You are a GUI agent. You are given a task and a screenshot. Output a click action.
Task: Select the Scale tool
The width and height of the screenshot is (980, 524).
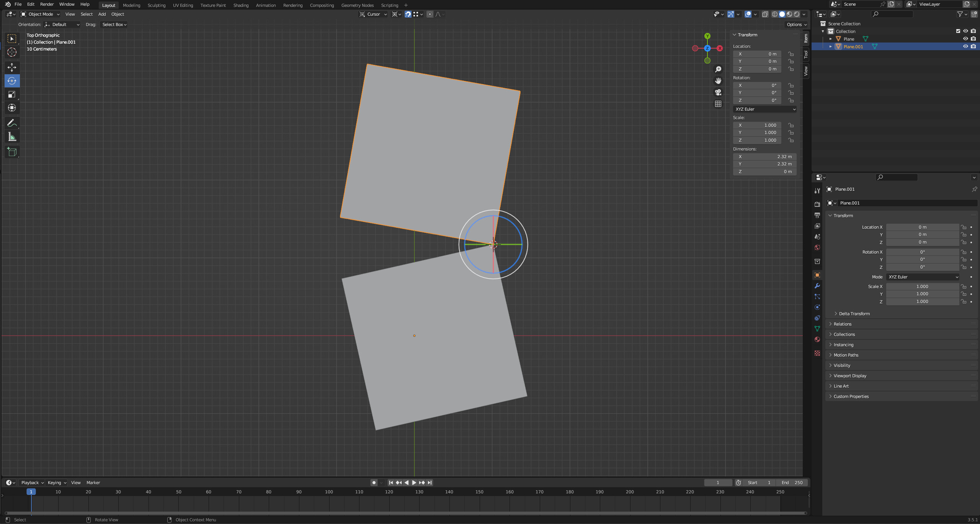click(x=12, y=94)
